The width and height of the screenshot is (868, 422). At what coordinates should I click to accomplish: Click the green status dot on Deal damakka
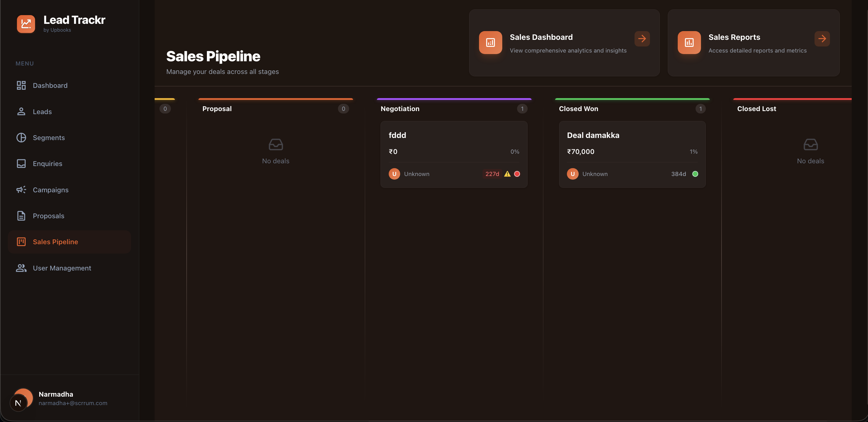pyautogui.click(x=696, y=174)
